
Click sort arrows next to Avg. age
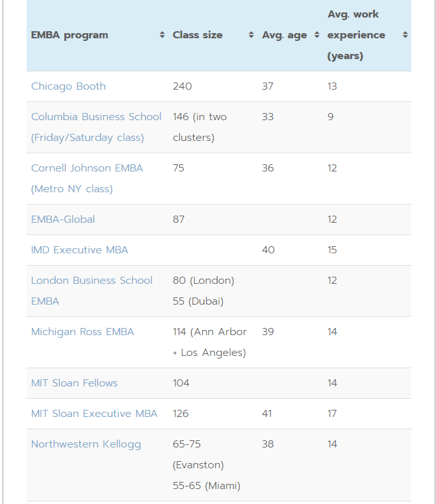coord(317,35)
